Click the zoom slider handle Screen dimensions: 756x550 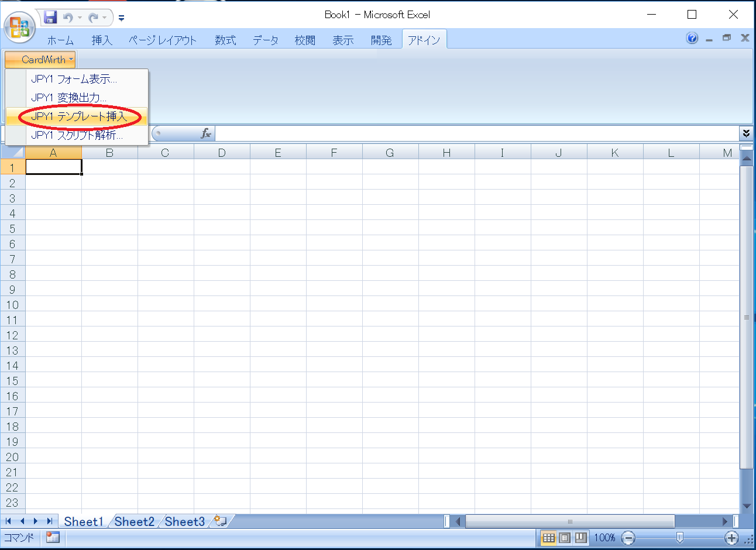[679, 538]
